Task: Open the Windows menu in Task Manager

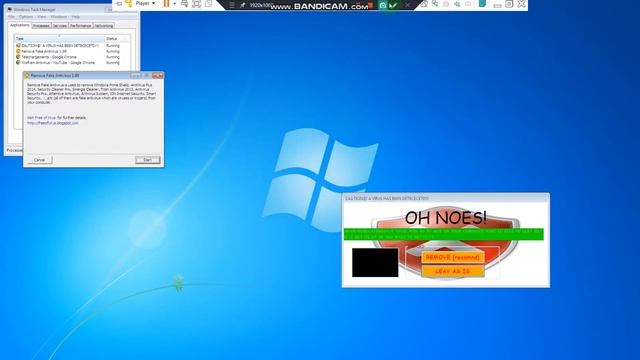Action: pos(59,17)
